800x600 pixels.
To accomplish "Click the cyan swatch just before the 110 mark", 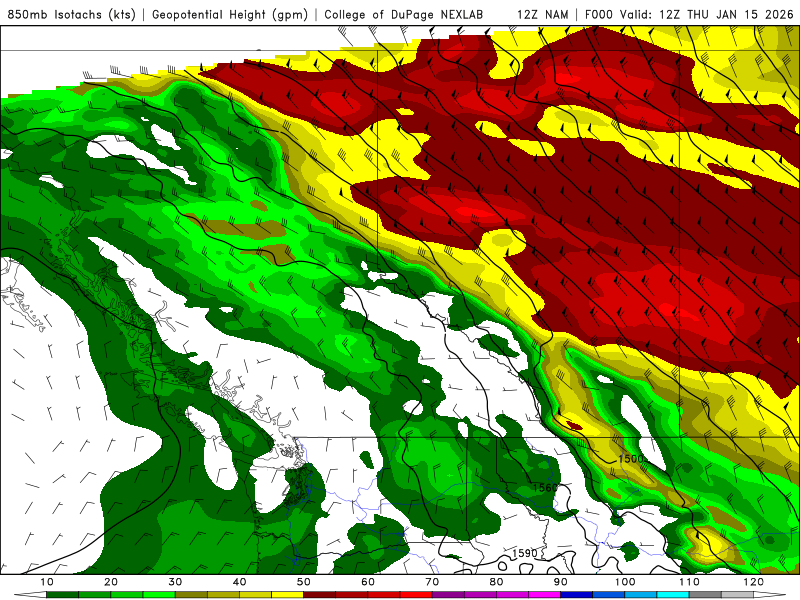I will pos(672,595).
